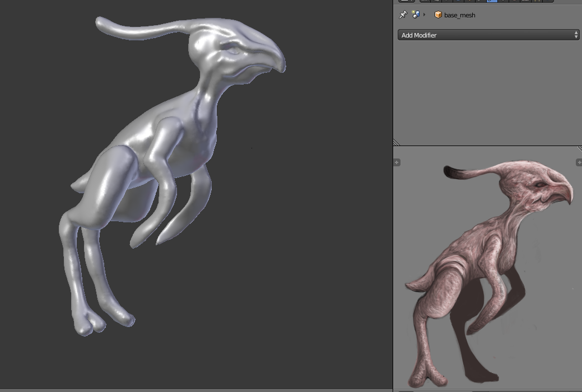This screenshot has height=392, width=582.
Task: Click the painted creature's eye in reference image
Action: click(x=540, y=185)
